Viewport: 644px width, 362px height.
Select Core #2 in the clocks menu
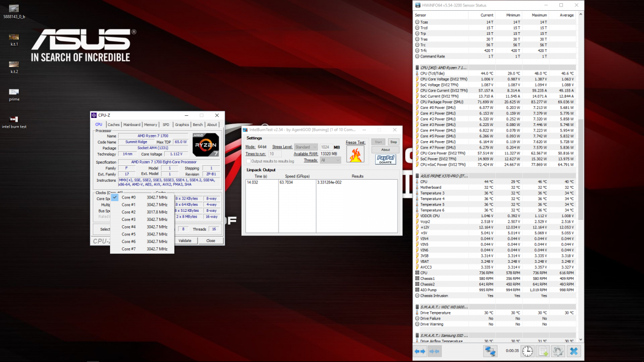pyautogui.click(x=142, y=212)
